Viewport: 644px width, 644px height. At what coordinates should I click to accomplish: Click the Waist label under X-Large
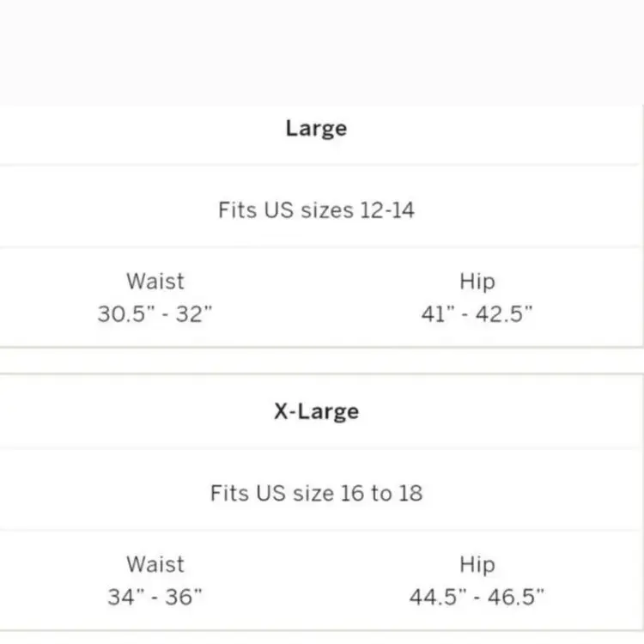coord(155,564)
